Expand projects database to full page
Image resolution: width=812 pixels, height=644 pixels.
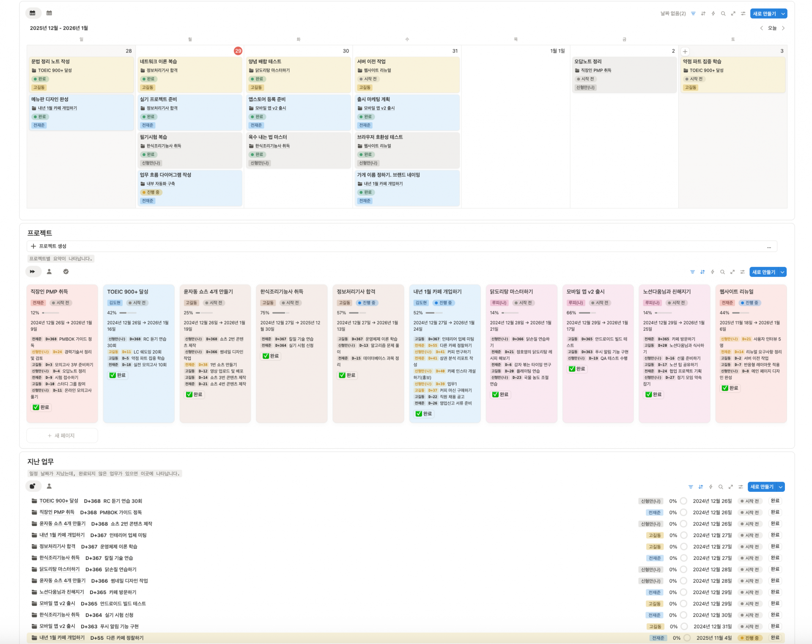click(732, 272)
